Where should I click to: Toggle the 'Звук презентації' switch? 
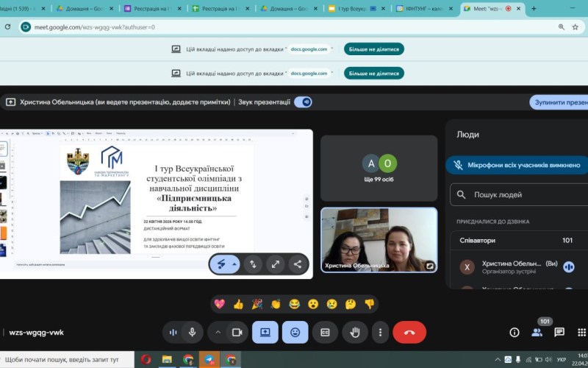(303, 102)
